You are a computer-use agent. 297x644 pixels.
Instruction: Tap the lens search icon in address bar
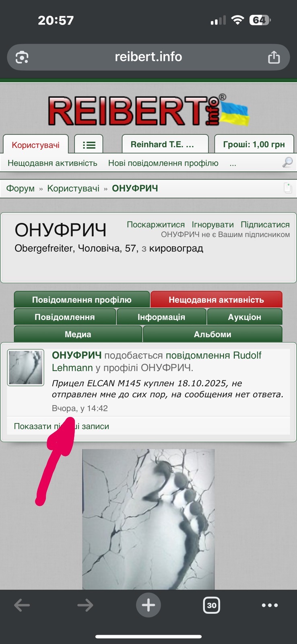[x=22, y=58]
